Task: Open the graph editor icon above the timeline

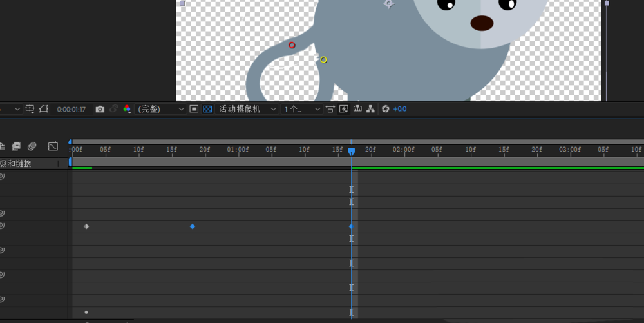Action: (53, 146)
